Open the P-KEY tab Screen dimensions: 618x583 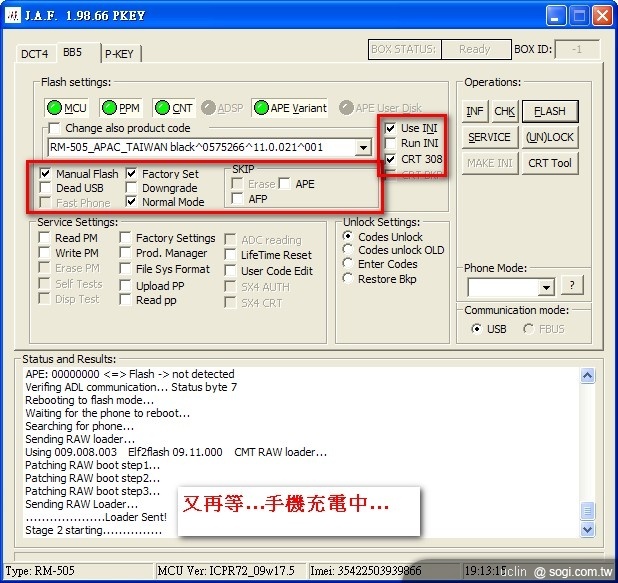pos(119,54)
